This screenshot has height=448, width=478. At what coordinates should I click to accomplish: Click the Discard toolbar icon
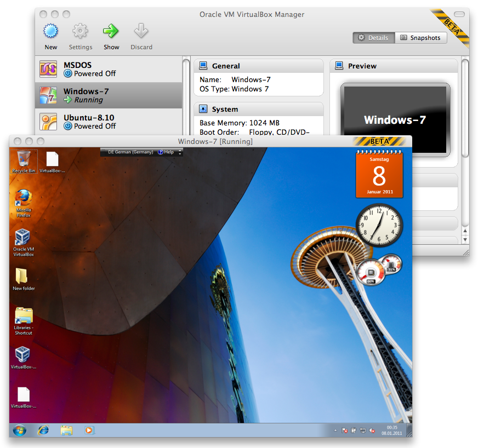pos(141,31)
